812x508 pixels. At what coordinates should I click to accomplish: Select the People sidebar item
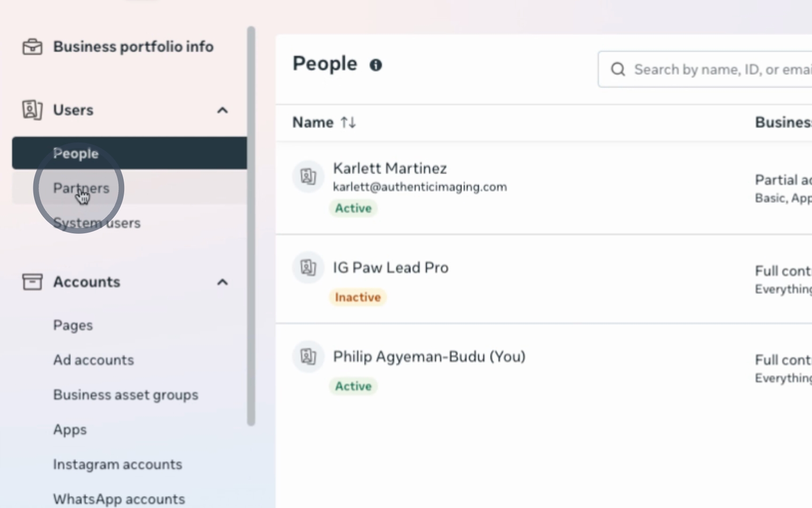pyautogui.click(x=76, y=153)
